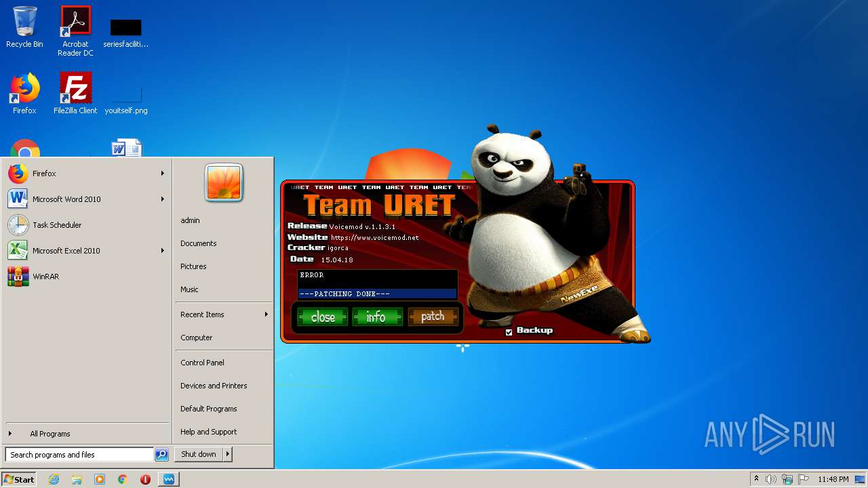Launch Microsoft Word 2010 from the Start menu
Image resolution: width=868 pixels, height=488 pixels.
[x=86, y=199]
